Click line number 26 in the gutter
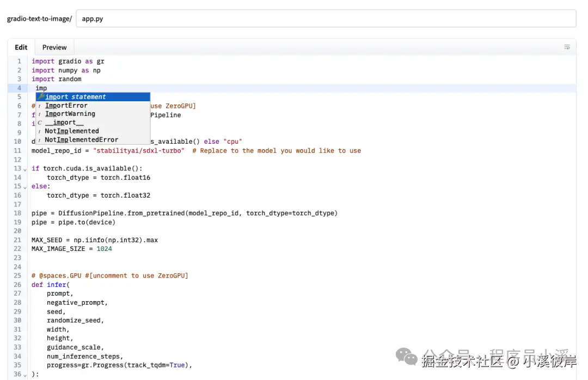Viewport: 588px width, 380px height. 17,285
